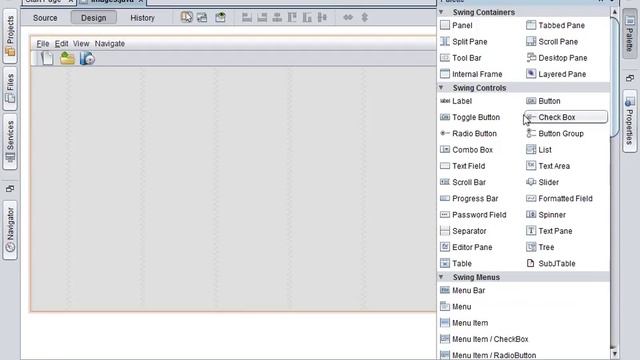The width and height of the screenshot is (640, 360).
Task: Click the open folder icon in form toolbar
Action: [67, 58]
